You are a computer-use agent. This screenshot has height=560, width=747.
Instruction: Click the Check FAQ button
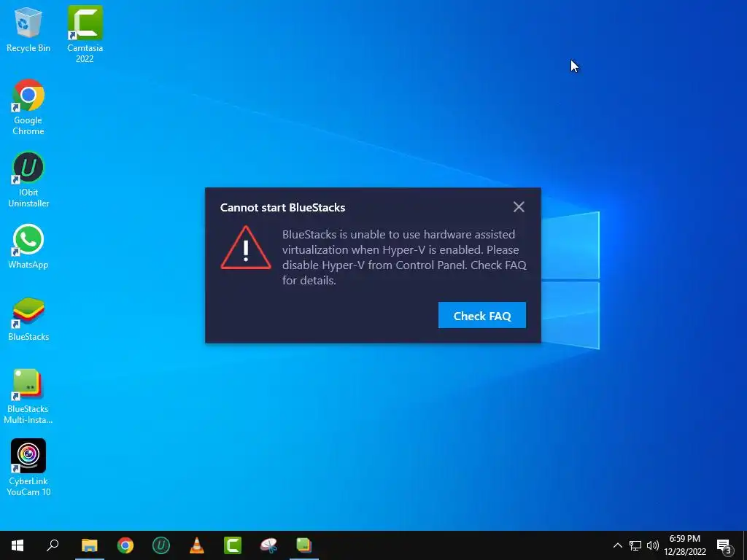point(482,315)
